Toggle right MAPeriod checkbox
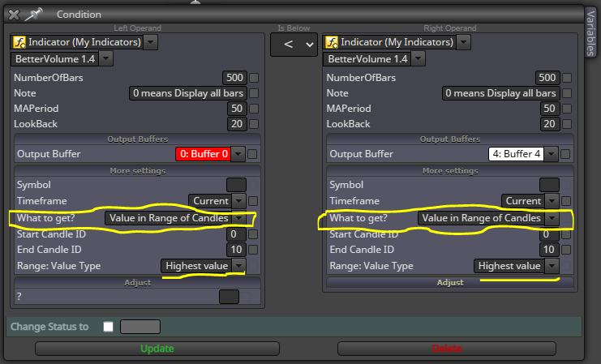Viewport: 601px width, 364px height. click(566, 109)
